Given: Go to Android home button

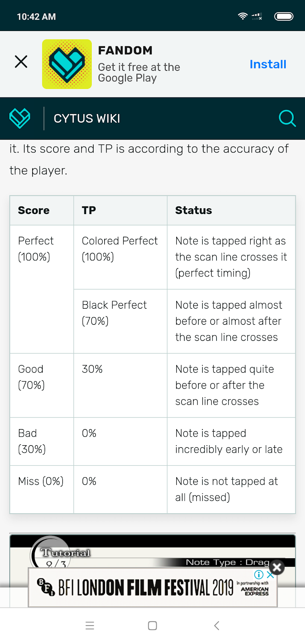Looking at the screenshot, I should coord(152,625).
